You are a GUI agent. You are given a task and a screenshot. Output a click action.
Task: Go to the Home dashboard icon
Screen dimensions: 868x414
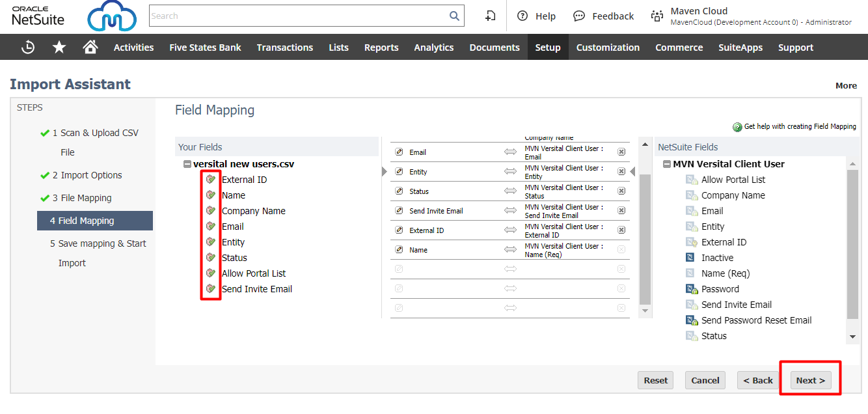tap(90, 47)
